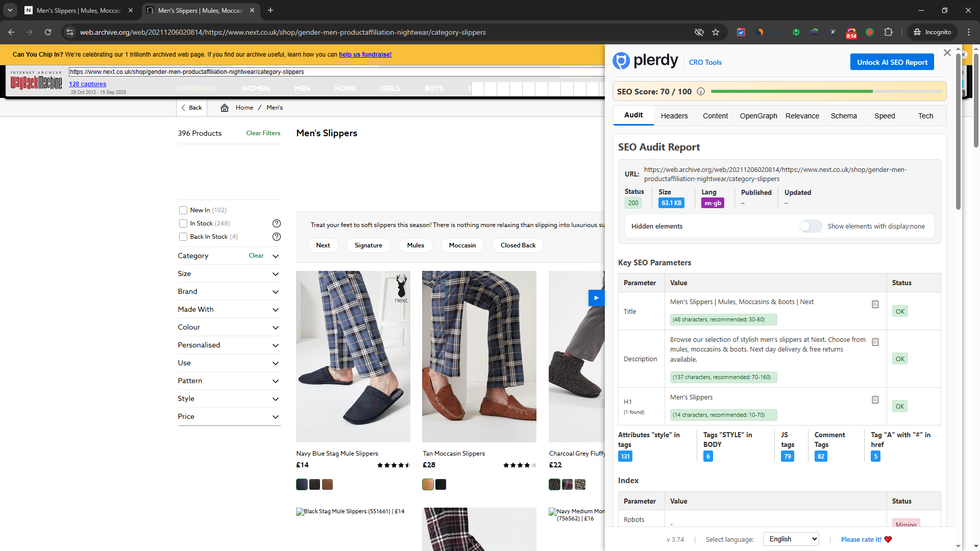Open the browser Extensions puzzle icon
Image resolution: width=980 pixels, height=551 pixels.
pos(888,32)
